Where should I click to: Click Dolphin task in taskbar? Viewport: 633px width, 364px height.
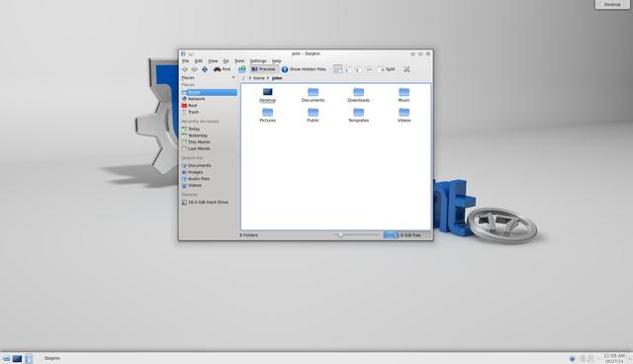click(x=52, y=358)
